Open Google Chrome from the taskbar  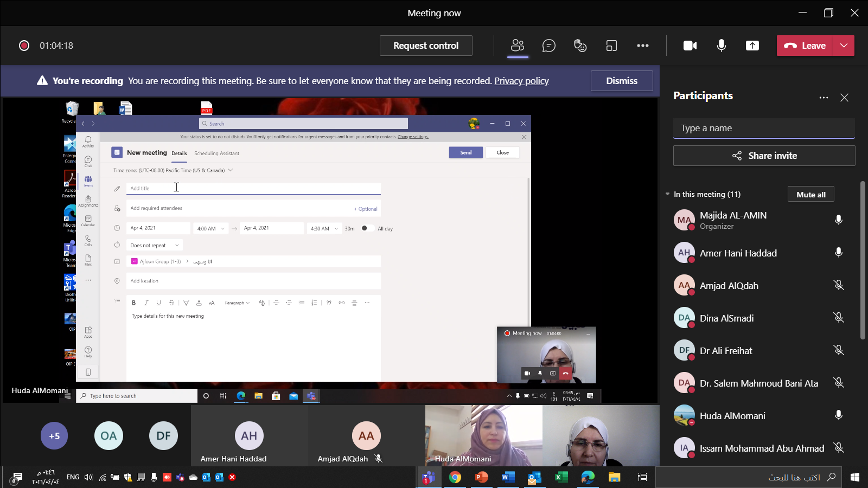point(455,477)
